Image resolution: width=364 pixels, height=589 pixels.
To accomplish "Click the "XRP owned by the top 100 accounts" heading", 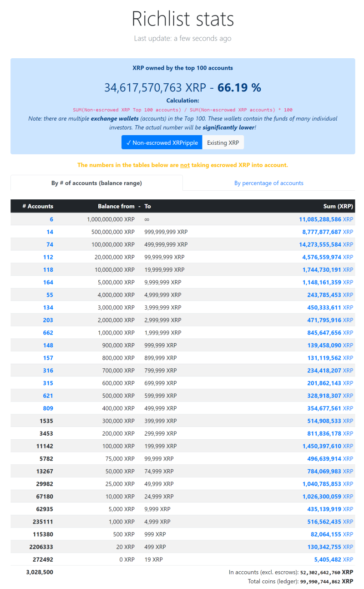I will pos(182,68).
